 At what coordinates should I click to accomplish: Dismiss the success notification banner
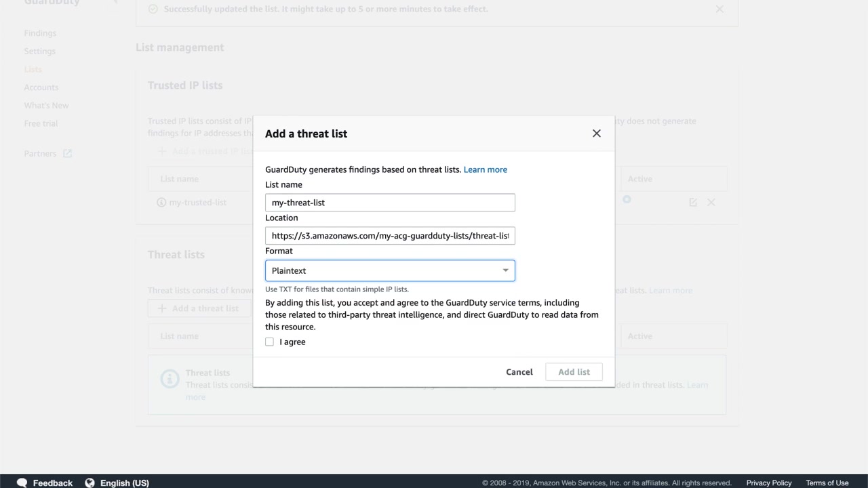pos(719,9)
